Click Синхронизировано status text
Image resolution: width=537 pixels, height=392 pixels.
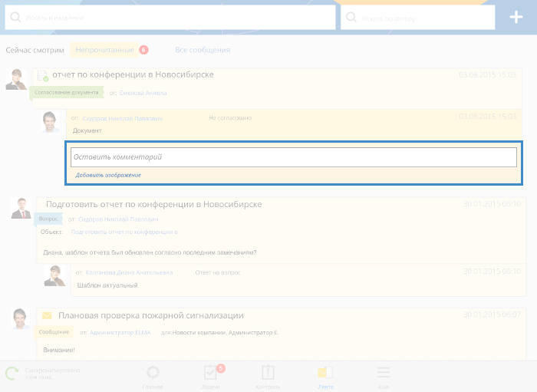coord(52,371)
